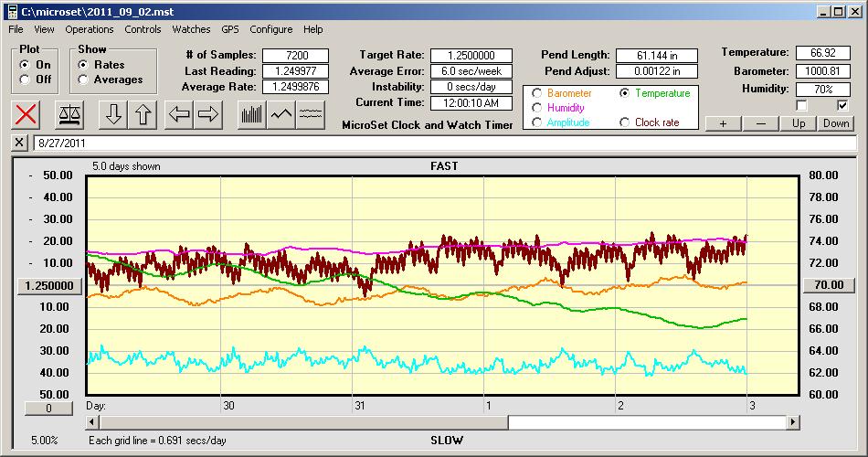Click the 5.00% label at bottom left

tap(44, 441)
